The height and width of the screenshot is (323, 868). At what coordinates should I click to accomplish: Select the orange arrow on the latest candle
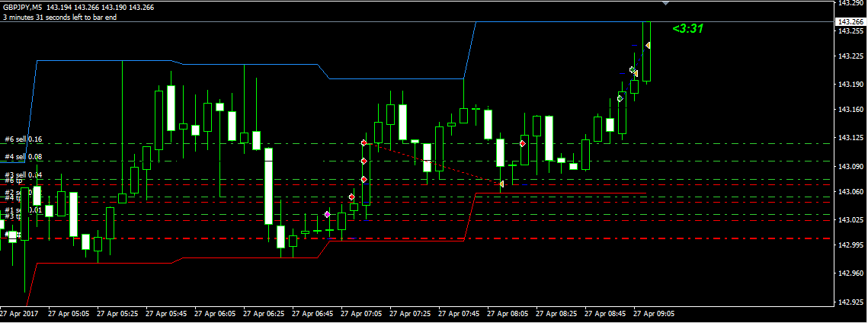click(x=647, y=46)
